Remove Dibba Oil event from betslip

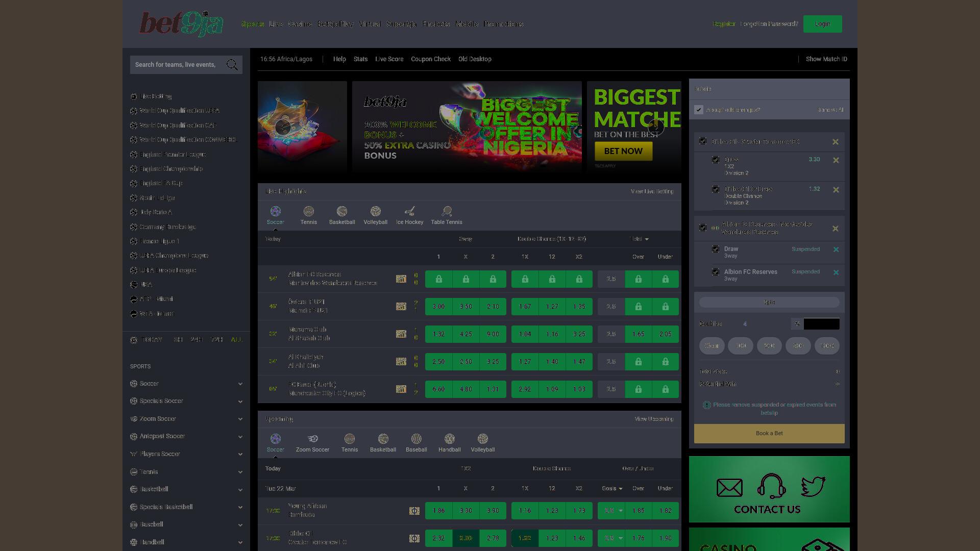tap(836, 142)
